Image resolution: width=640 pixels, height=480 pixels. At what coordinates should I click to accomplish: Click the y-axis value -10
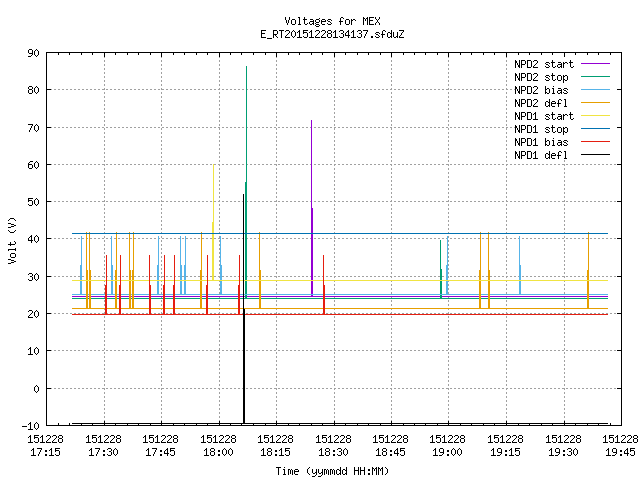31,426
